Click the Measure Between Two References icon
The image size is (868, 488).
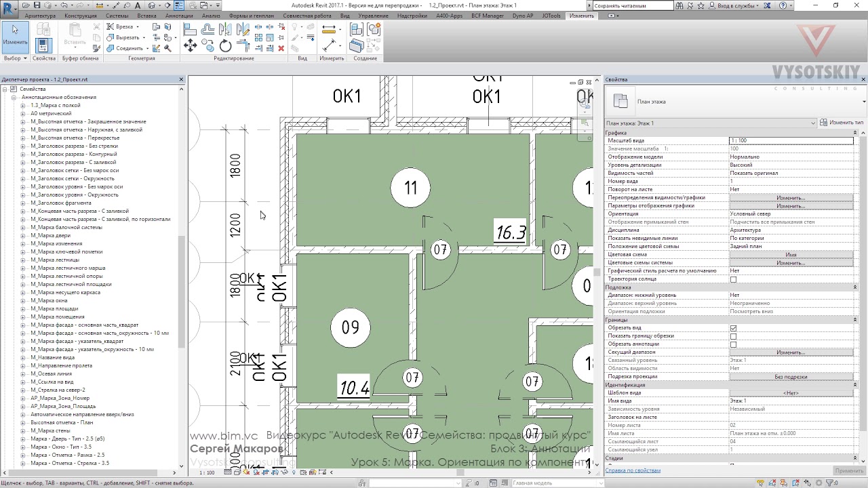pyautogui.click(x=330, y=45)
